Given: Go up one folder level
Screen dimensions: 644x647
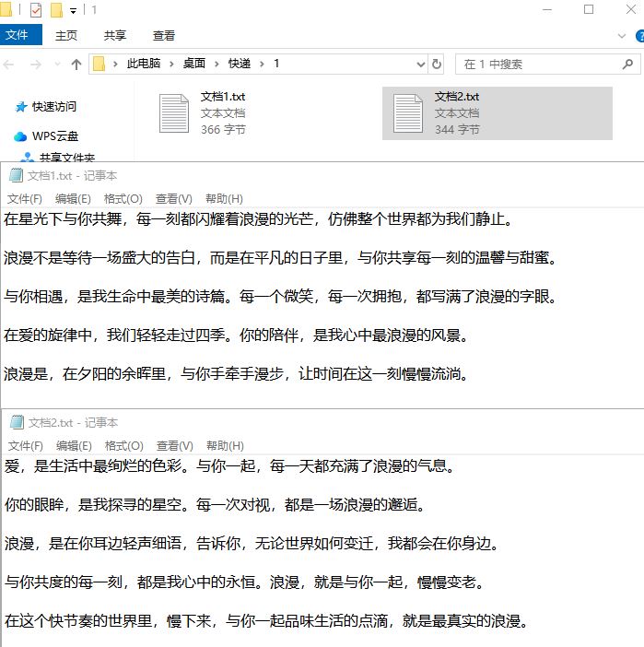Looking at the screenshot, I should coord(76,65).
